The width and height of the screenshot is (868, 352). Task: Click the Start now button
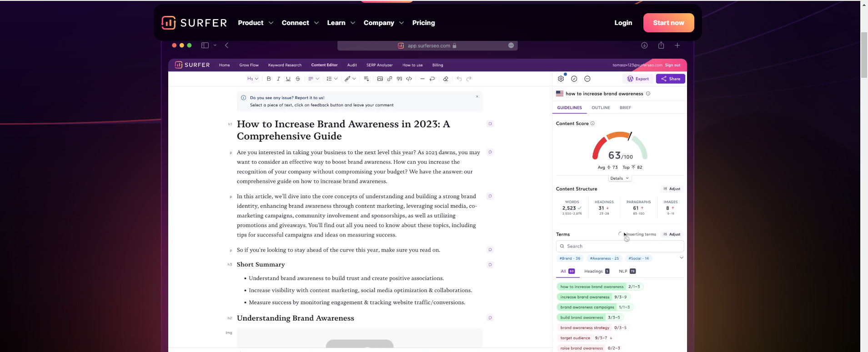[x=668, y=23]
